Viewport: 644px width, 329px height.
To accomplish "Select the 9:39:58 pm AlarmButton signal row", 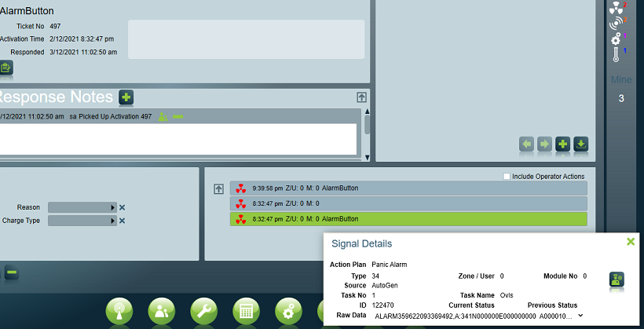I will coord(408,188).
